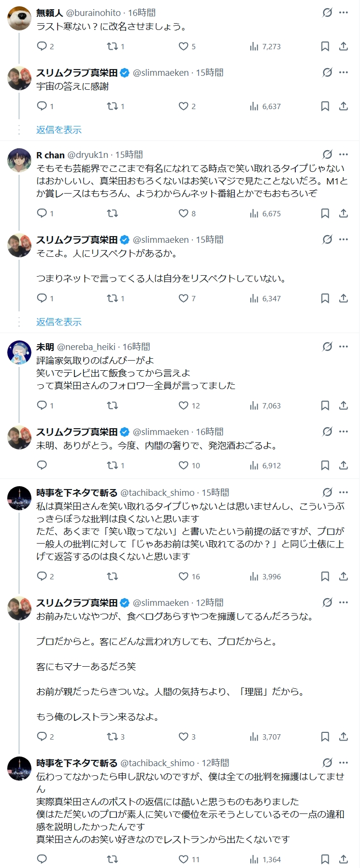Open @tachiback_shimo profile handle link in 15時間 post

158,492
